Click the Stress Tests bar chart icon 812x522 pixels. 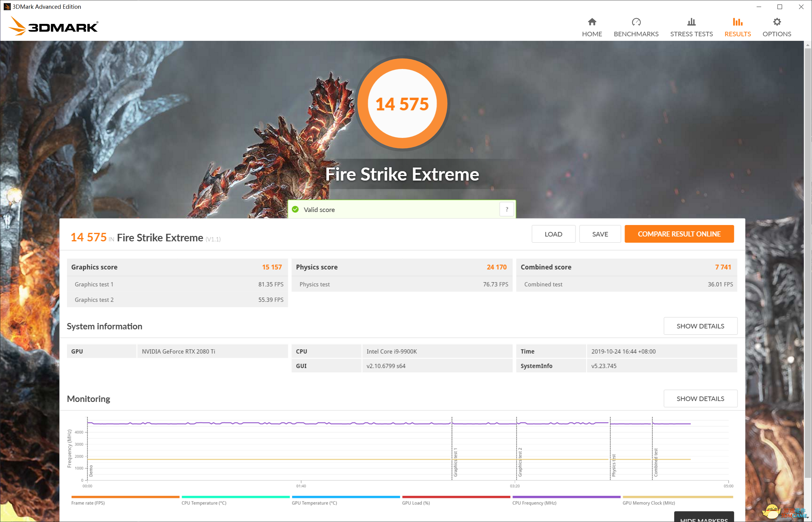click(x=691, y=22)
